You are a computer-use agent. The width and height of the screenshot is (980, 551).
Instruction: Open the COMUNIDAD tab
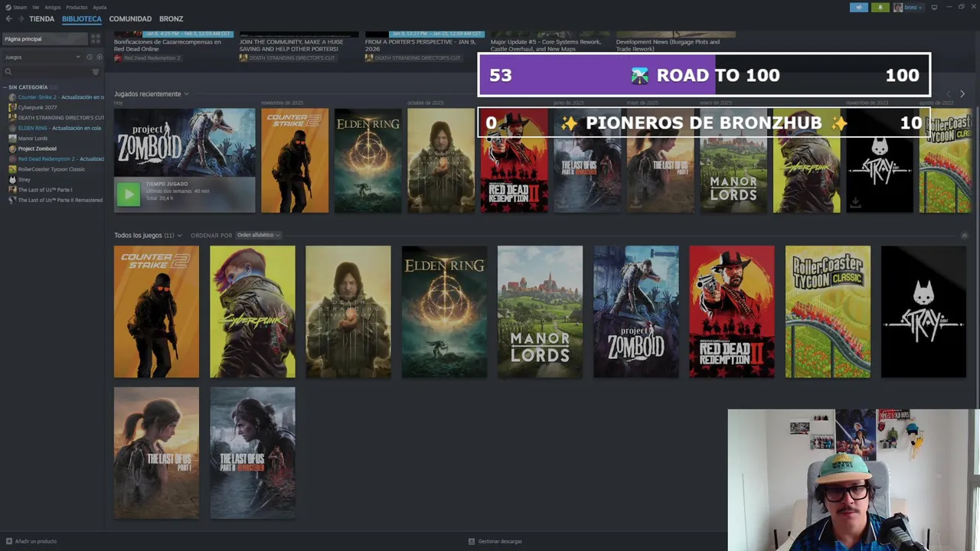coord(130,18)
